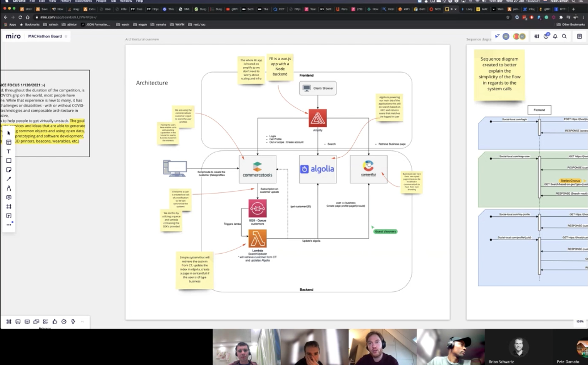Select the 'Simple system that will retrieve' sticky note
588x365 pixels.
click(195, 270)
